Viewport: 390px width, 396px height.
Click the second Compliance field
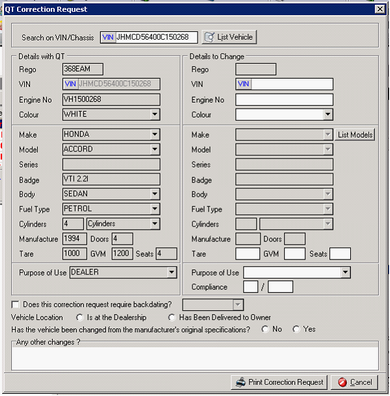click(x=280, y=287)
